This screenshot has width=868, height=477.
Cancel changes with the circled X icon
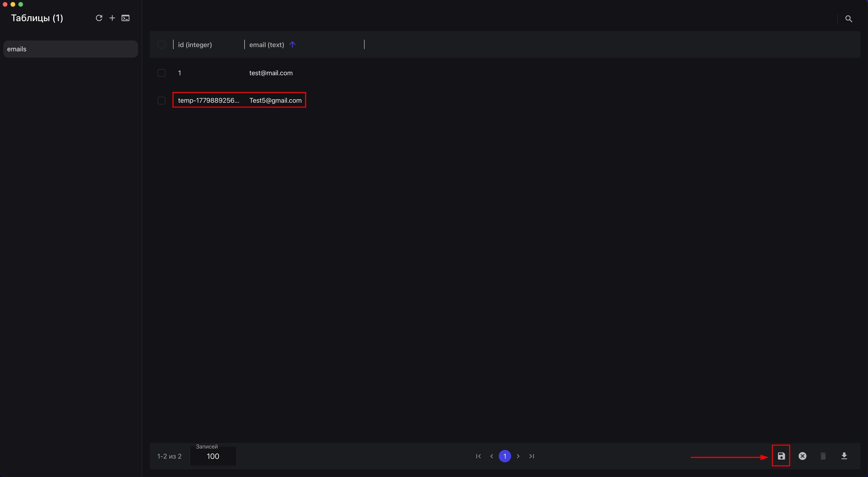(802, 456)
